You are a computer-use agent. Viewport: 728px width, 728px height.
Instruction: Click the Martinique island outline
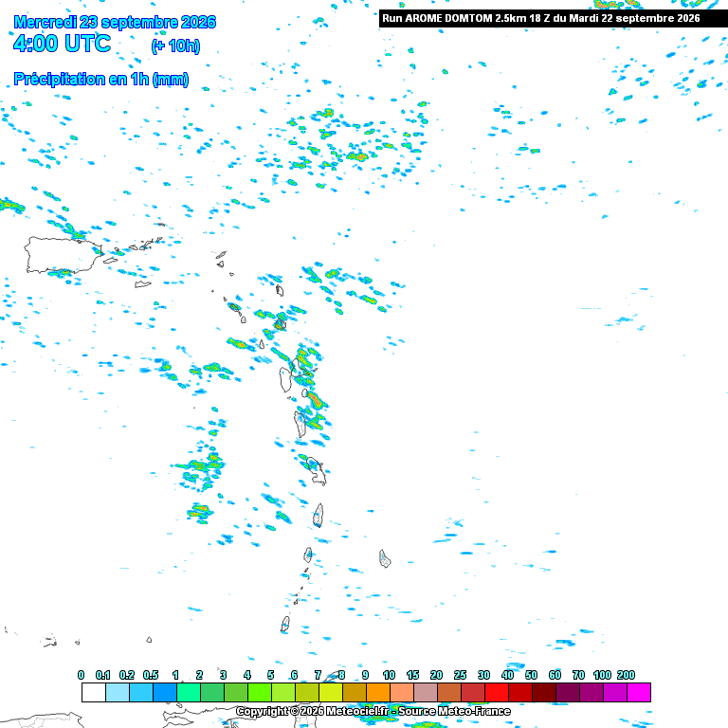[317, 471]
